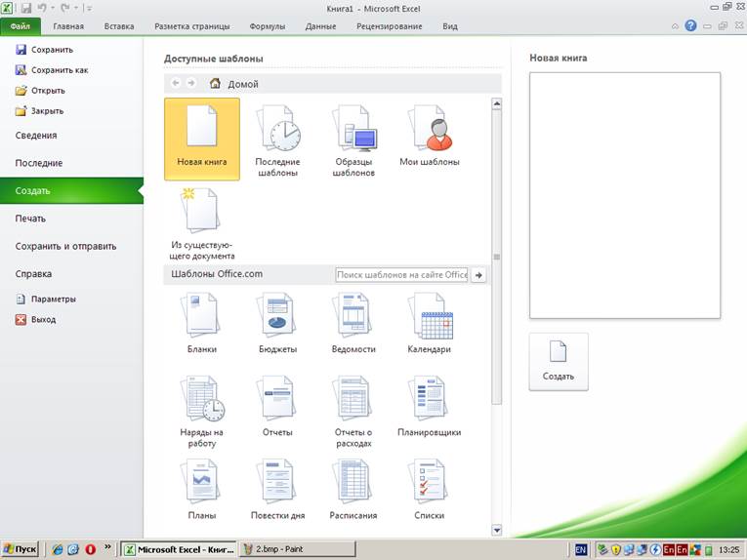The image size is (747, 560).
Task: Click Сохранить как in the sidebar
Action: pyautogui.click(x=59, y=70)
